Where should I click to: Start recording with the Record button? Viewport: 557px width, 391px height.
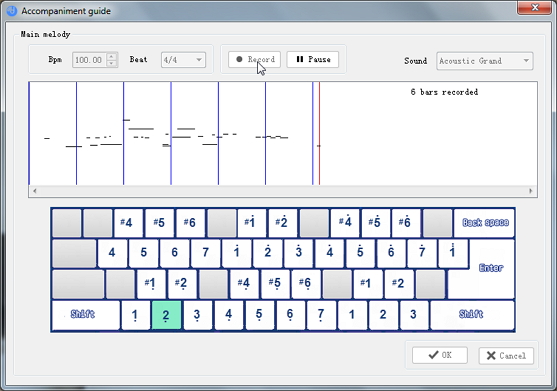[254, 59]
